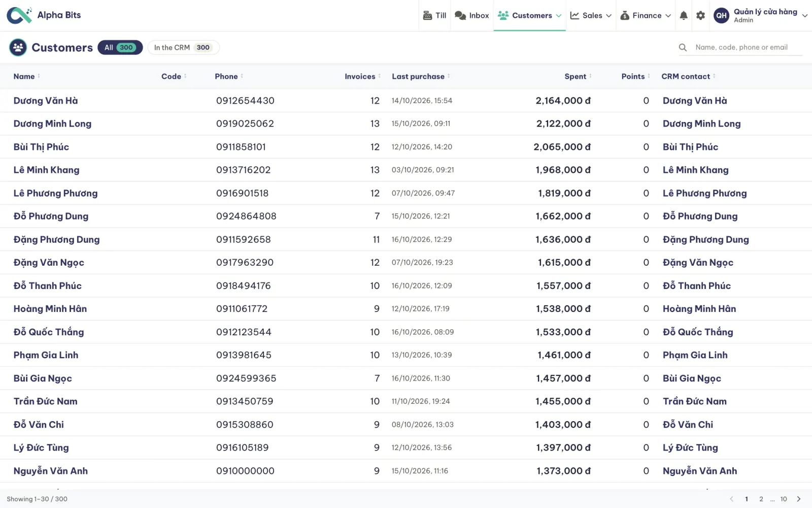Open the Till register icon
812x508 pixels.
point(428,16)
